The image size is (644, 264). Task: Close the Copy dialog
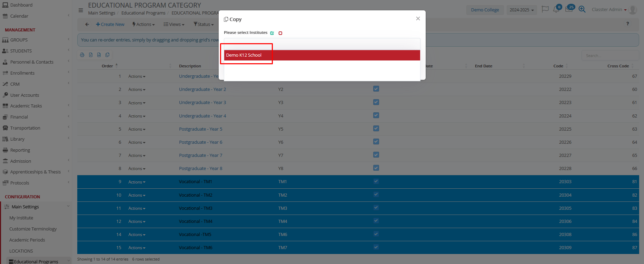418,19
